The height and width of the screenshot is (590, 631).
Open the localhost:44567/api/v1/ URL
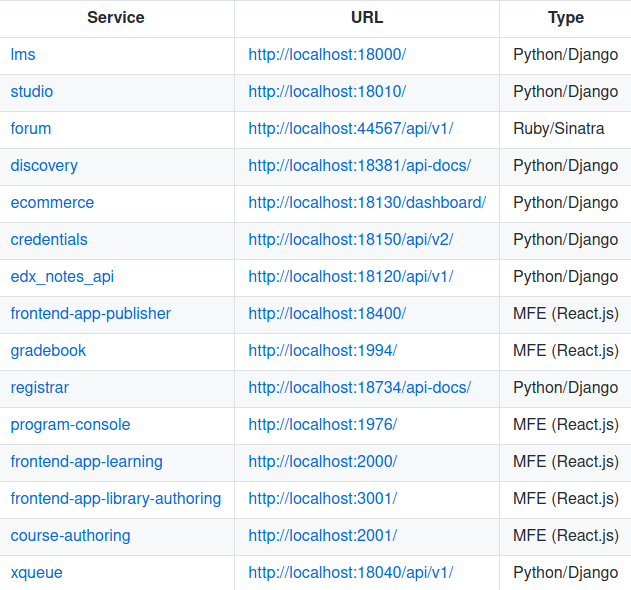point(351,129)
